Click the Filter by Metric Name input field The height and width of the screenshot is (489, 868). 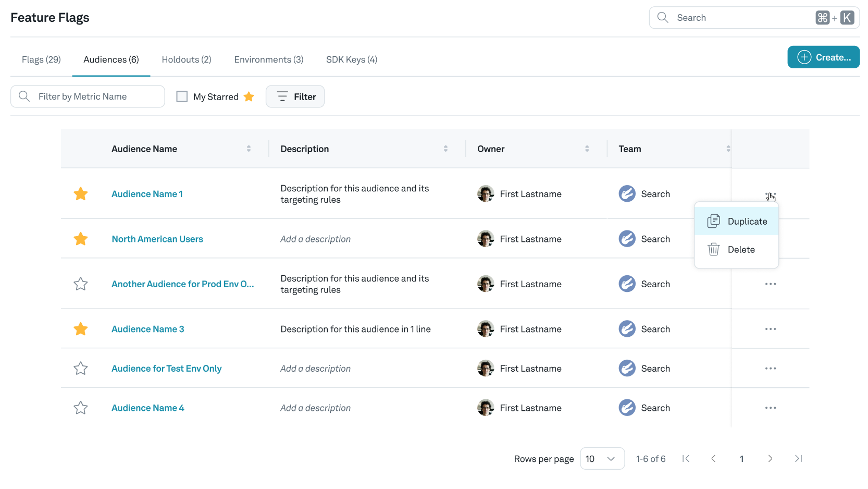pos(88,96)
